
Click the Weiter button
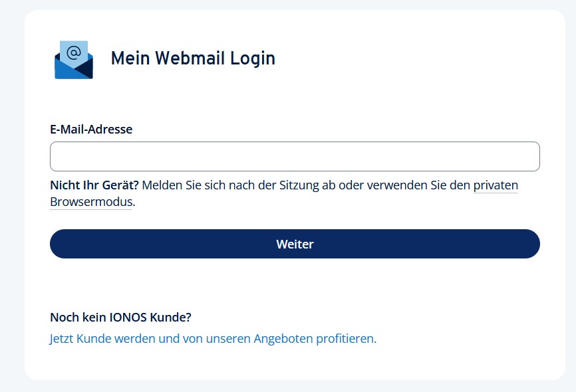295,244
